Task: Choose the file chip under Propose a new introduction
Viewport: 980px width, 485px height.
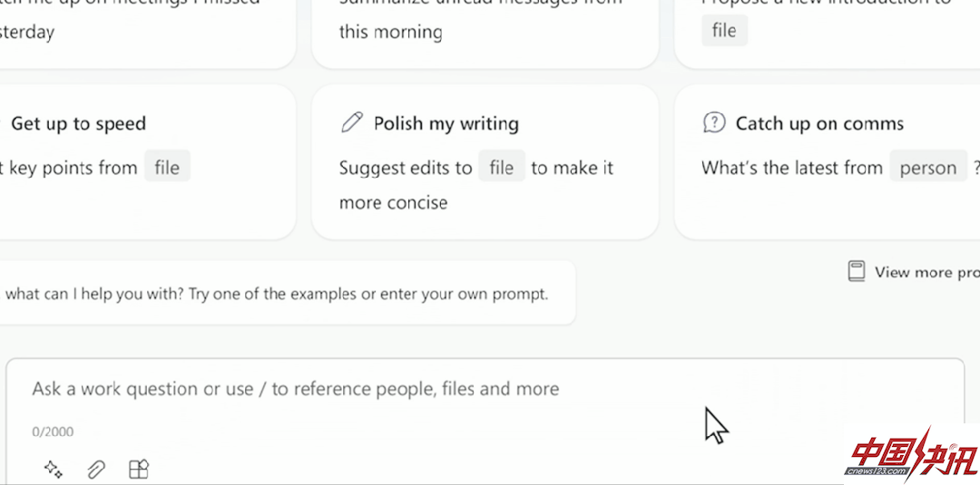Action: [724, 30]
